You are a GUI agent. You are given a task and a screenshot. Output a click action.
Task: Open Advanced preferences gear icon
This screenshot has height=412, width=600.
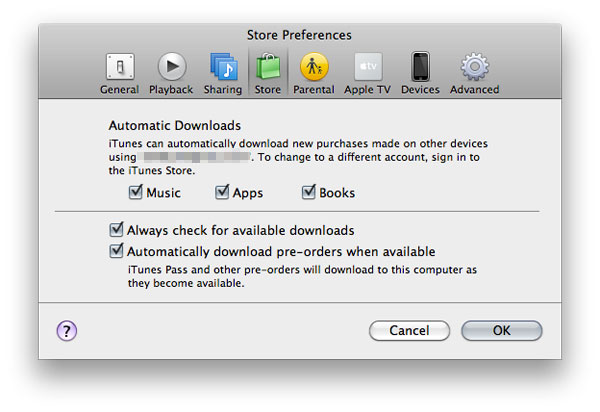click(x=474, y=67)
